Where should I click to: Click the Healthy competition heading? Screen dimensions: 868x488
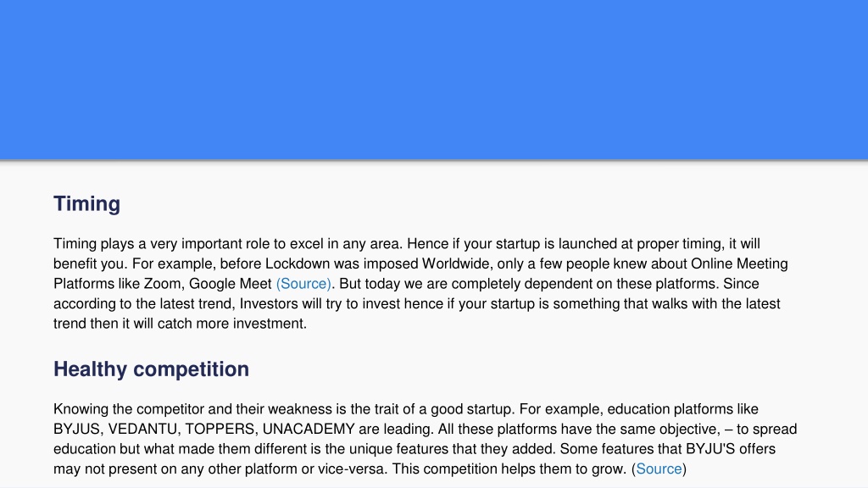pyautogui.click(x=151, y=369)
